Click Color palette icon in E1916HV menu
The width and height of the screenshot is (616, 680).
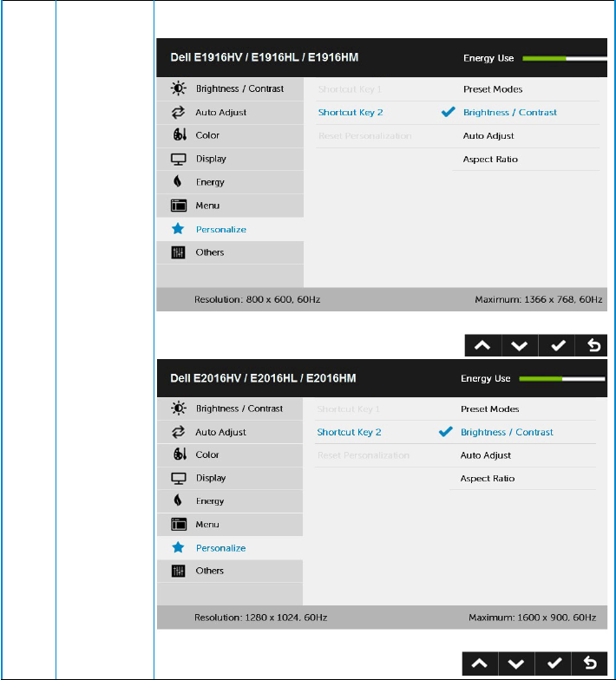click(180, 134)
